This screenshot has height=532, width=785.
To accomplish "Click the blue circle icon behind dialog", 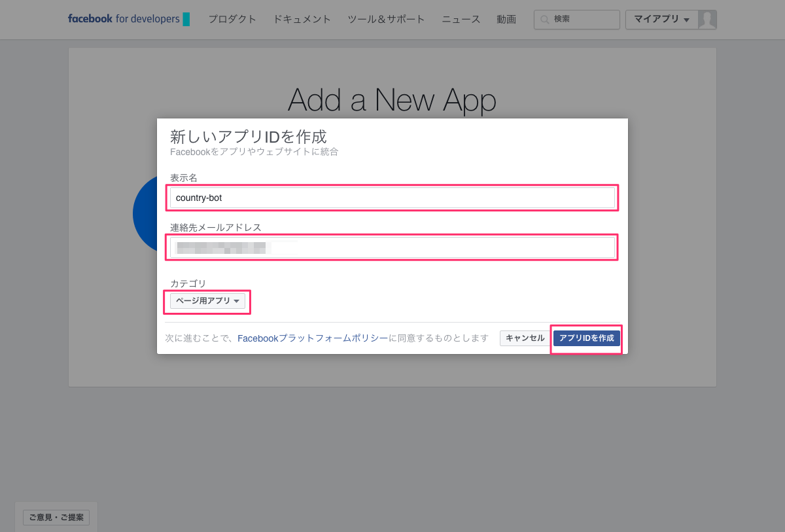I will [x=145, y=214].
